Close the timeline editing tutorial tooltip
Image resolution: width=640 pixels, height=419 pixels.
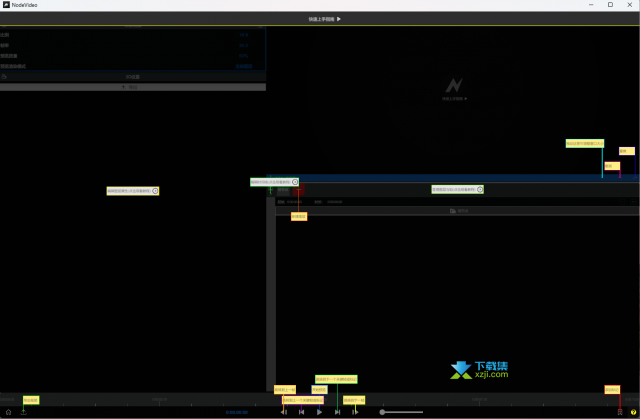point(295,182)
